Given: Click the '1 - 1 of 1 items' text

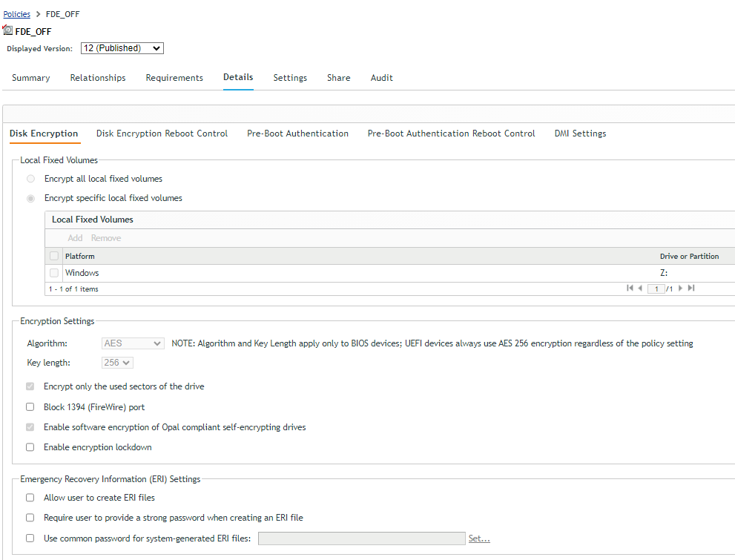Looking at the screenshot, I should pos(73,289).
